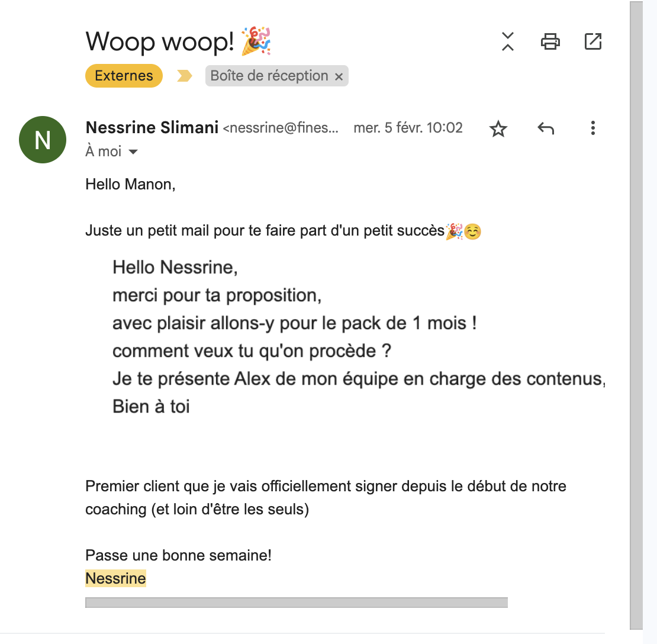Image resolution: width=657 pixels, height=644 pixels.
Task: Open the Boîte de réception label
Action: click(x=269, y=76)
